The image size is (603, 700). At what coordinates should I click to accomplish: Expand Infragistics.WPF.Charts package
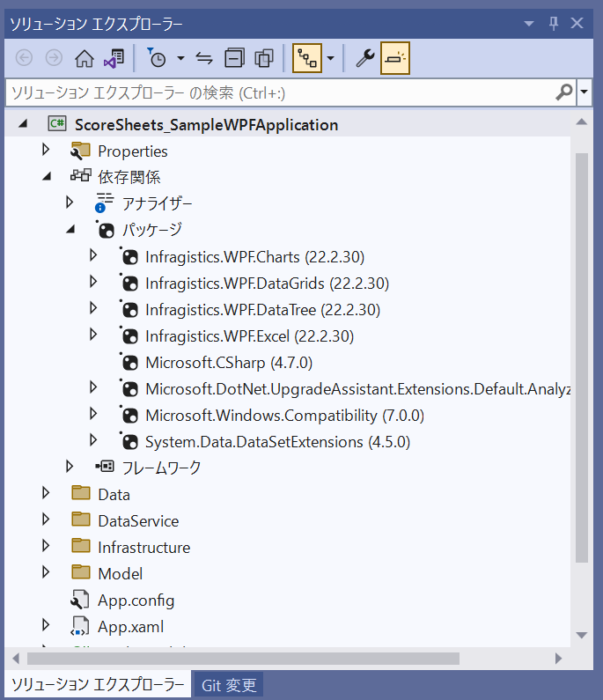93,255
